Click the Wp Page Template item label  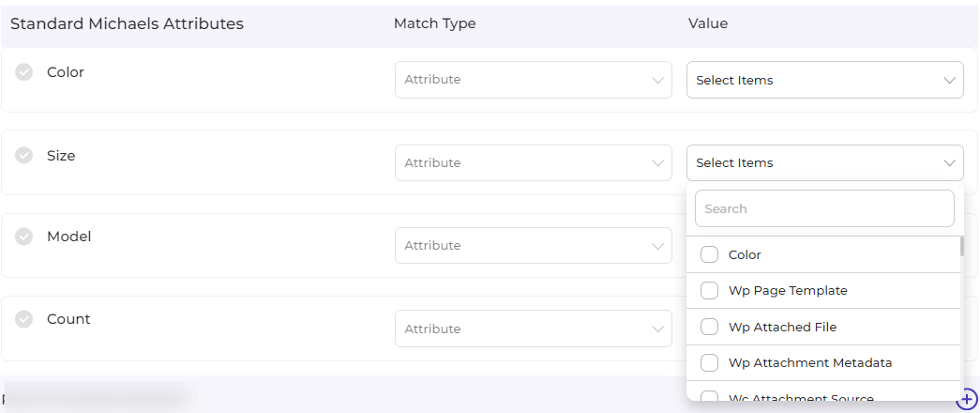click(788, 291)
